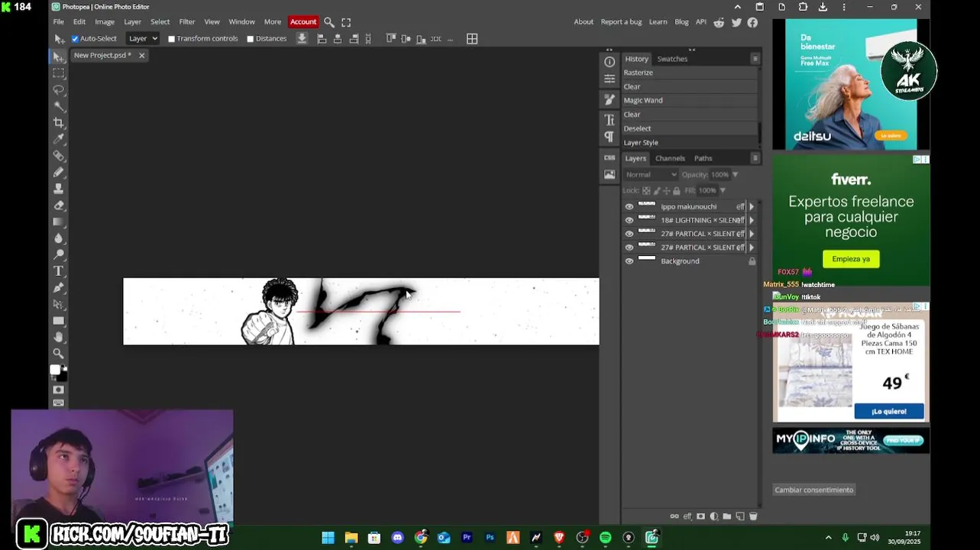The image size is (980, 550).
Task: Click the red Account button
Action: pos(303,22)
